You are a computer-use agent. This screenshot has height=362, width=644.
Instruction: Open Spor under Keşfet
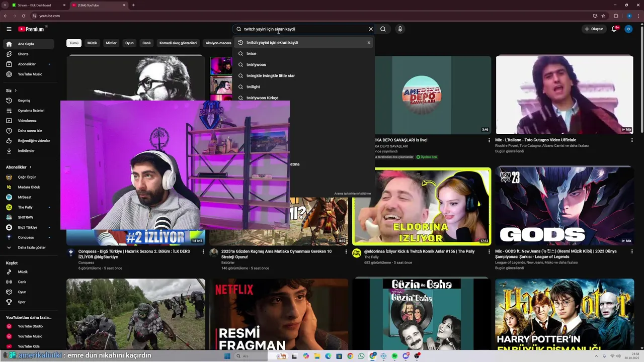click(29, 302)
